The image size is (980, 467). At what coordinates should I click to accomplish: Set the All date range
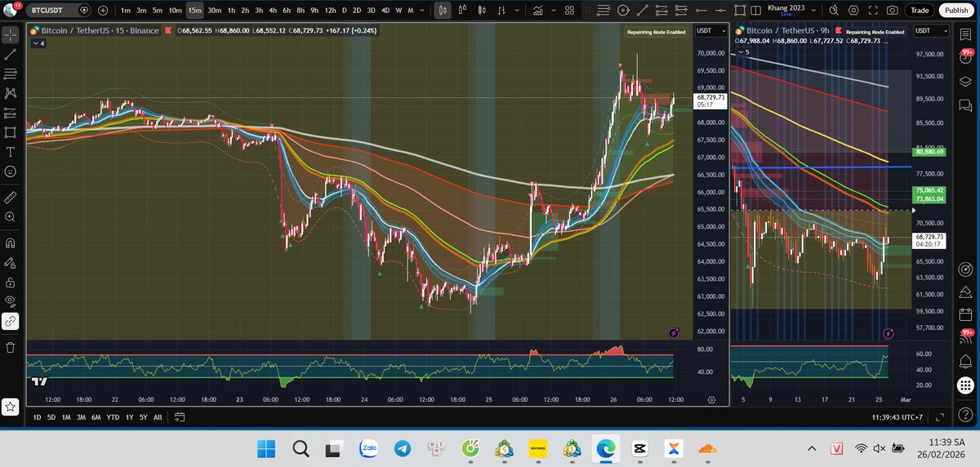158,417
